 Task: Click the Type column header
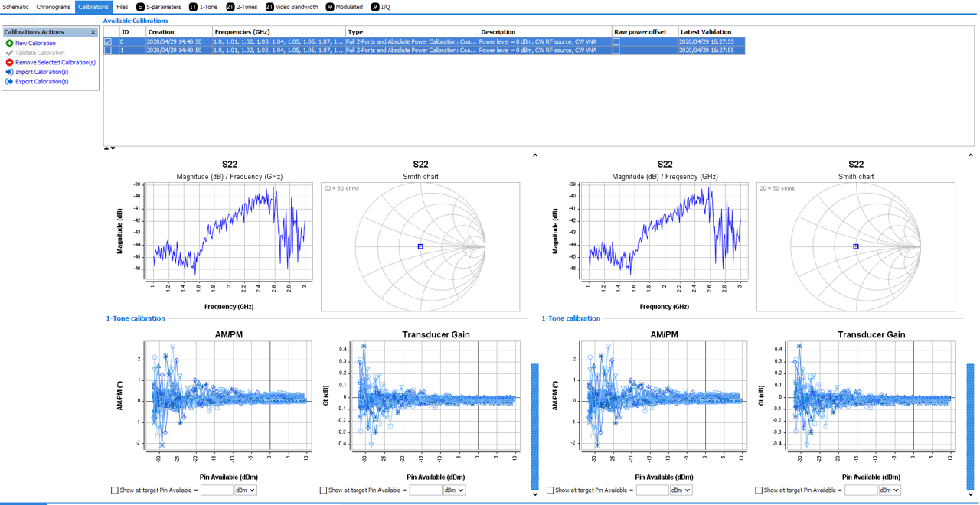click(x=412, y=32)
